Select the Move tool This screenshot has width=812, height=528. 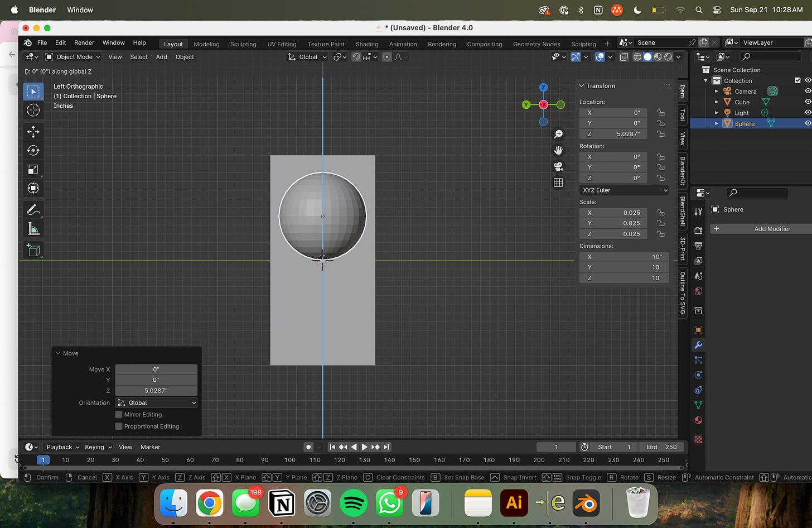pos(33,132)
